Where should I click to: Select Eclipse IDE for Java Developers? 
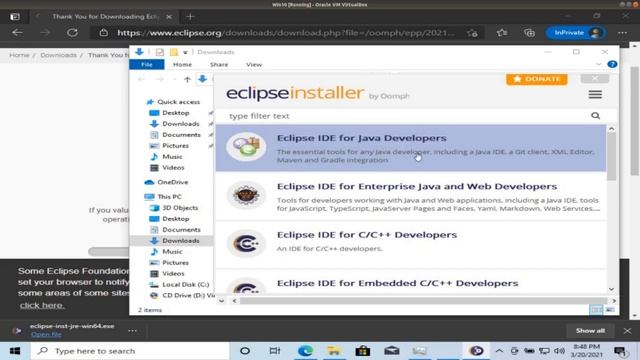[411, 148]
